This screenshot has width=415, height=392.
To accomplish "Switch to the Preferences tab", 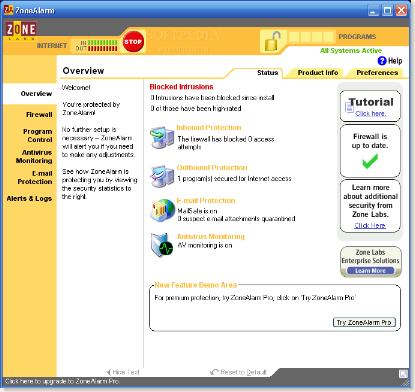I will (377, 73).
